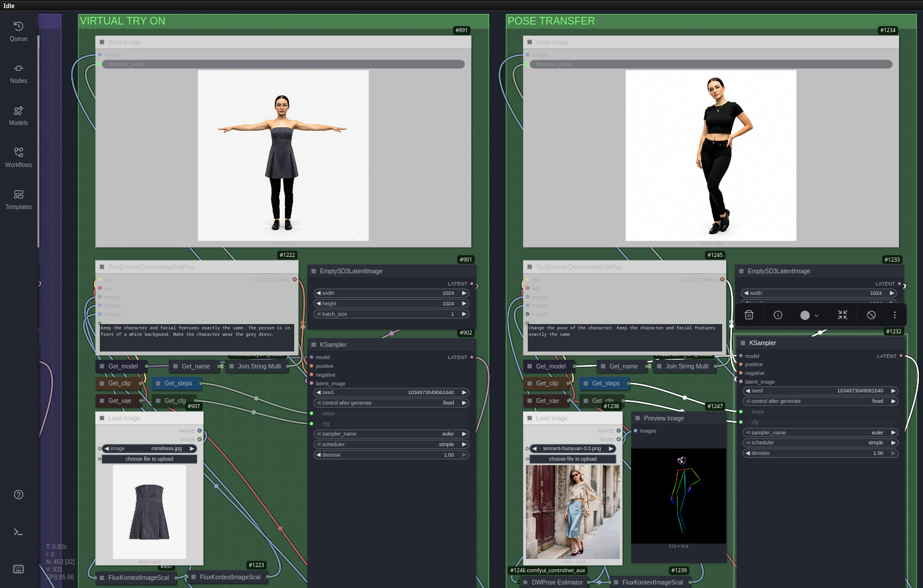
Task: Open the Workflows tab in sidebar
Action: pos(18,157)
